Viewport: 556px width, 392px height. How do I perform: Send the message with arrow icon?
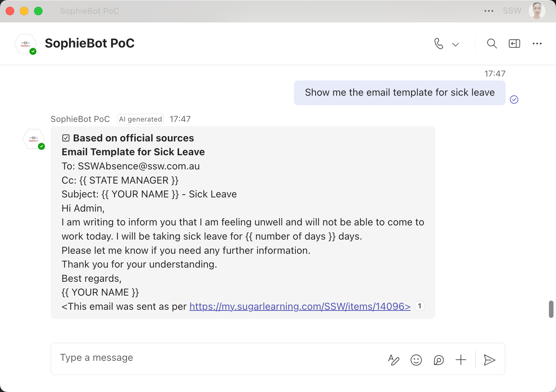(489, 360)
